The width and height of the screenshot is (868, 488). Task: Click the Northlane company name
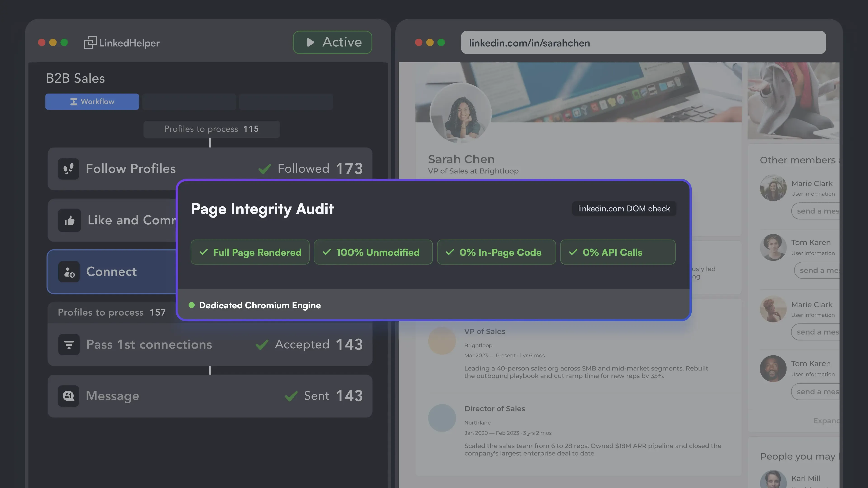point(477,423)
